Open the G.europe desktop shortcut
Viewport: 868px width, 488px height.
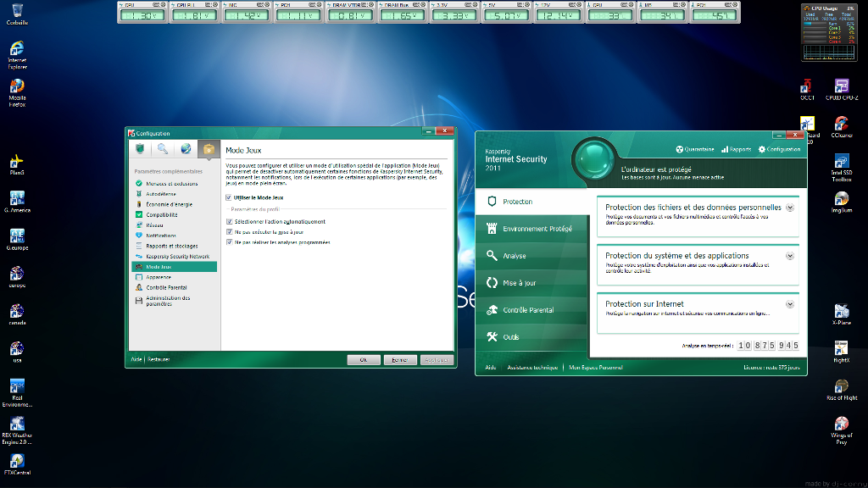pos(17,240)
